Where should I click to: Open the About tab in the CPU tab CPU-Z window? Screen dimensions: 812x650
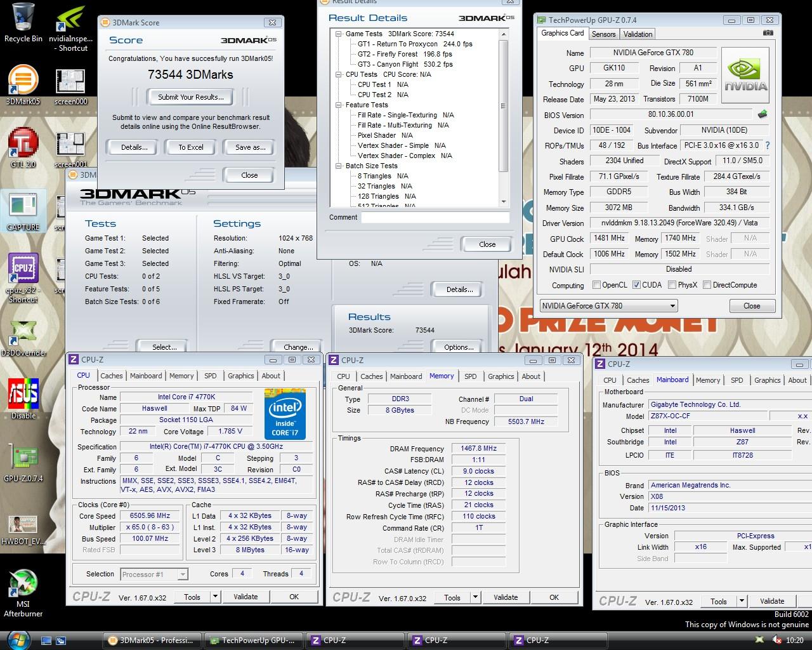coord(271,376)
